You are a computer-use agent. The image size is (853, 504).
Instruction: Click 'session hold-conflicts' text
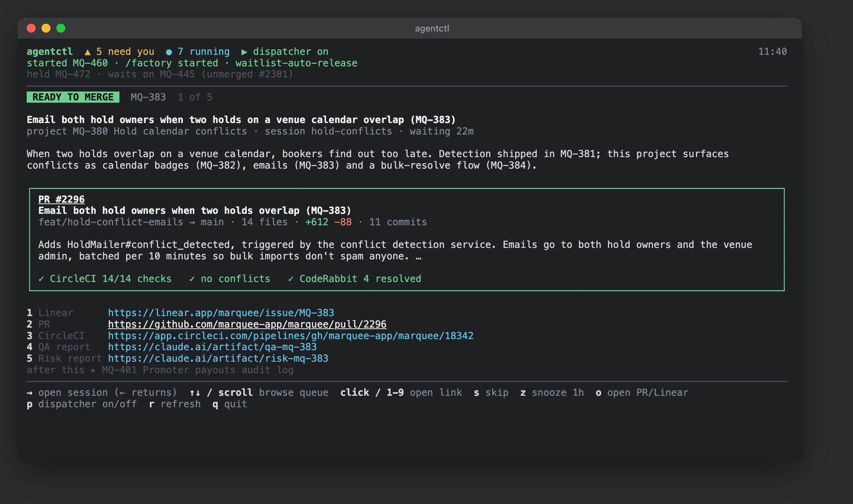tap(328, 131)
